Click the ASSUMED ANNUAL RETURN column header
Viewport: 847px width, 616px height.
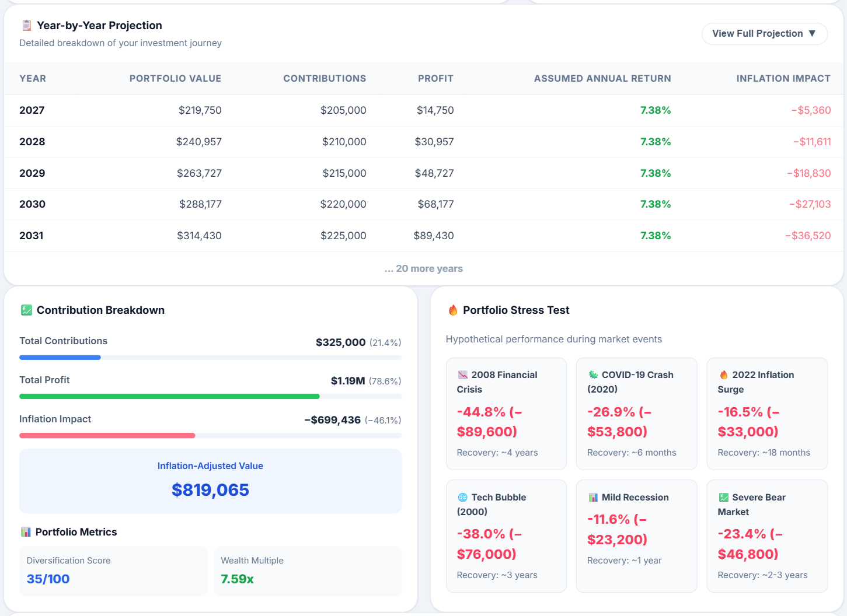pos(602,79)
